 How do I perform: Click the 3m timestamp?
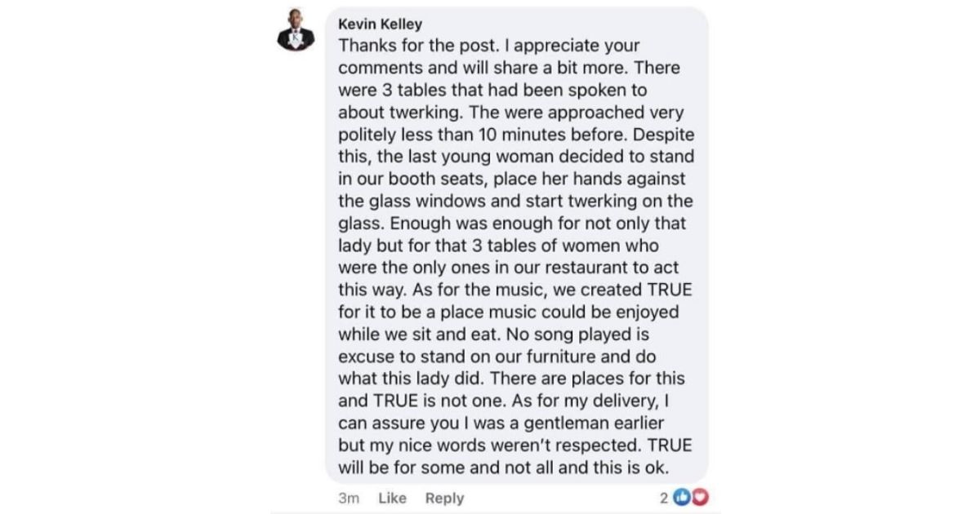click(x=349, y=498)
